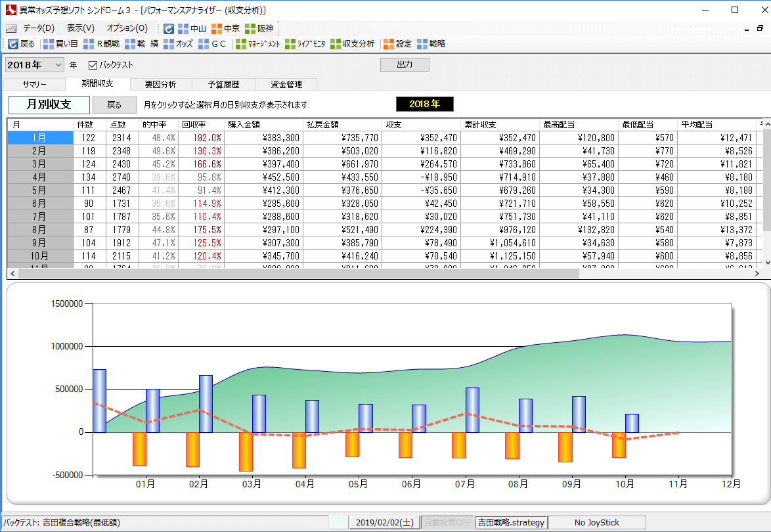The image size is (771, 532).
Task: Click the table vertical scroll-down arrow
Action: coord(767,263)
